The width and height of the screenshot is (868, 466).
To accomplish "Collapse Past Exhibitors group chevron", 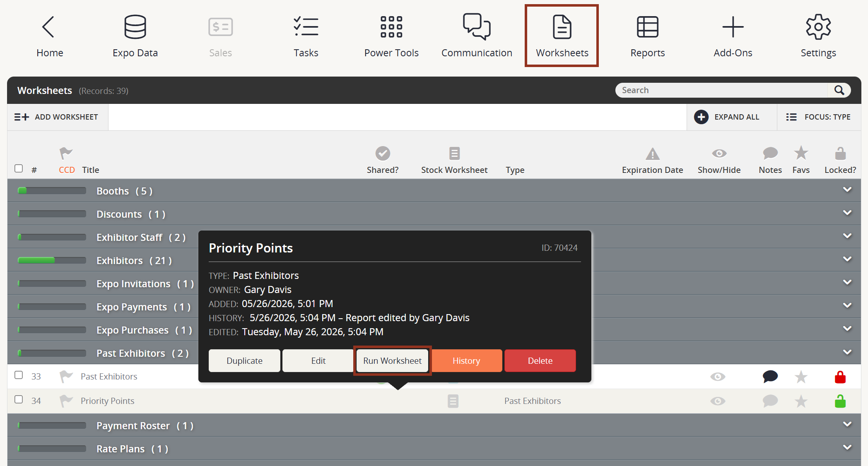I will click(847, 353).
